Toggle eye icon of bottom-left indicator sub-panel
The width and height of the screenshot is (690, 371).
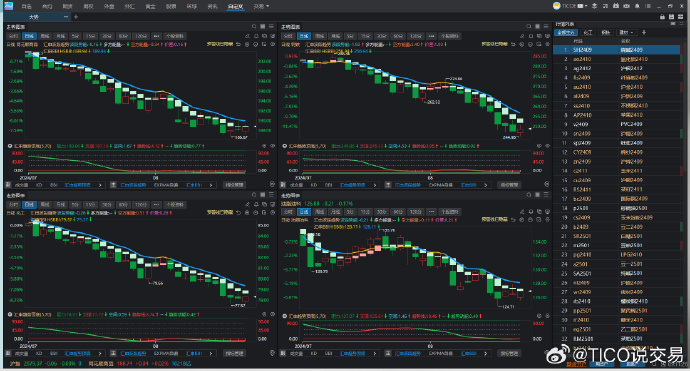272,314
